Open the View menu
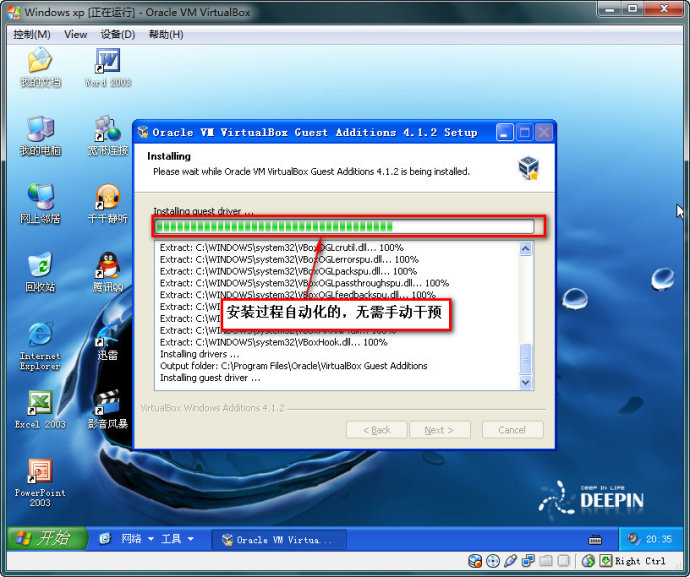Screen dimensions: 690x577 coord(76,34)
